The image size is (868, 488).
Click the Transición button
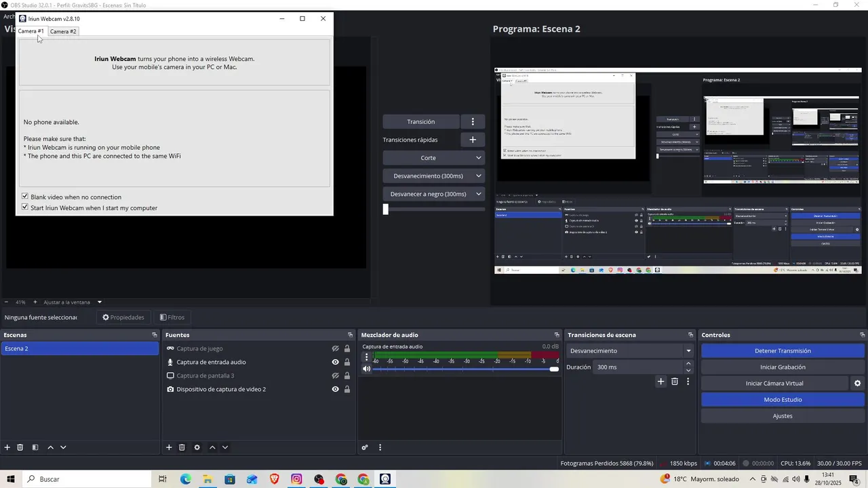(421, 122)
